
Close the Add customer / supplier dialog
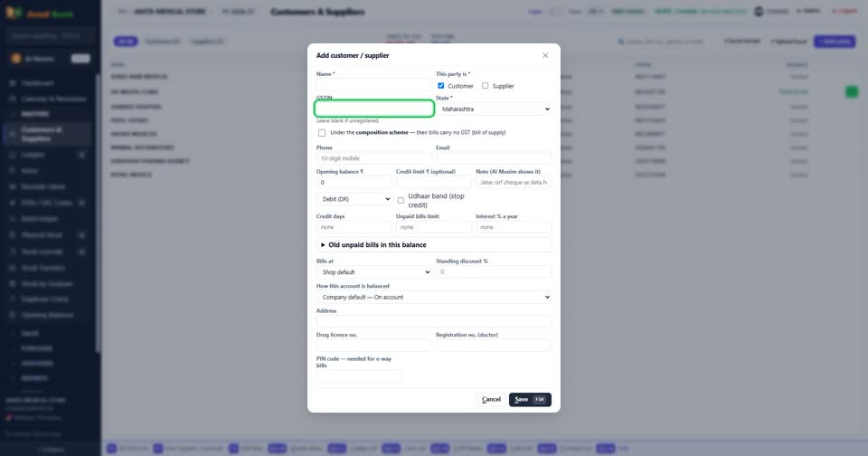(x=545, y=55)
